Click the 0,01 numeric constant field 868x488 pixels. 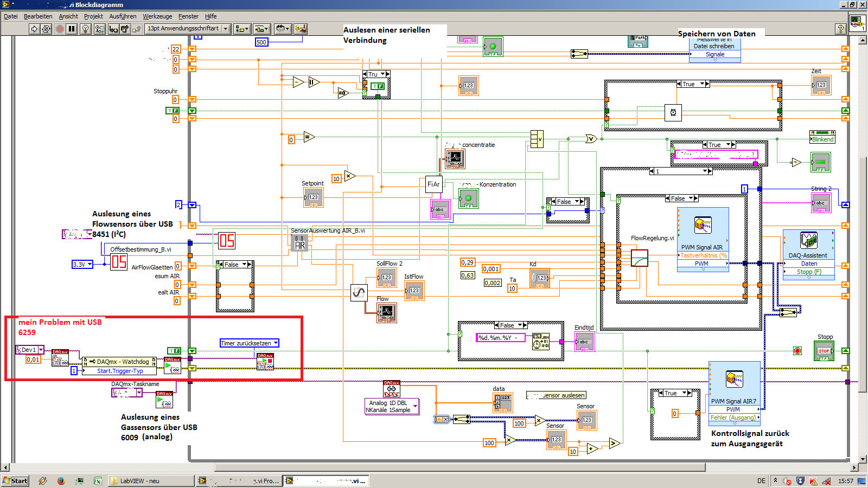[x=33, y=359]
